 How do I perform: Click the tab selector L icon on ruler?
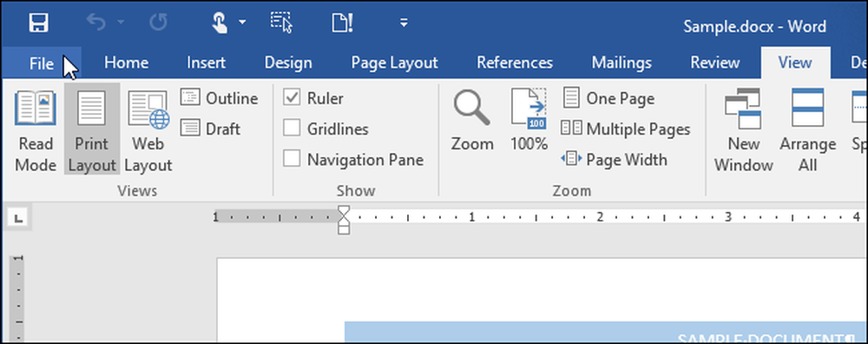(x=18, y=219)
